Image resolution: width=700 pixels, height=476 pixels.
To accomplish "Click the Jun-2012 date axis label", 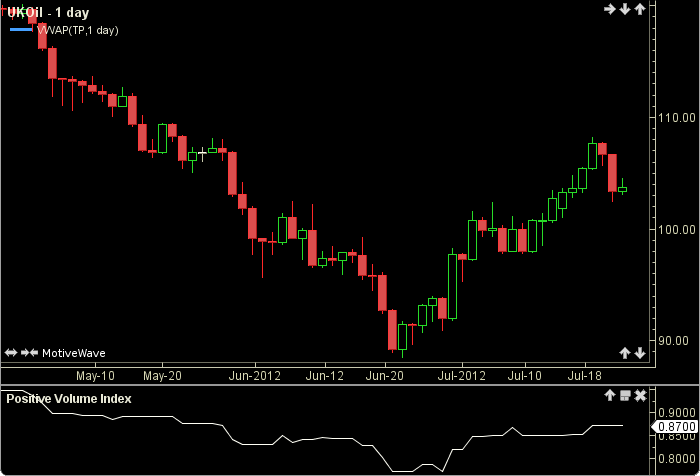I will [254, 376].
